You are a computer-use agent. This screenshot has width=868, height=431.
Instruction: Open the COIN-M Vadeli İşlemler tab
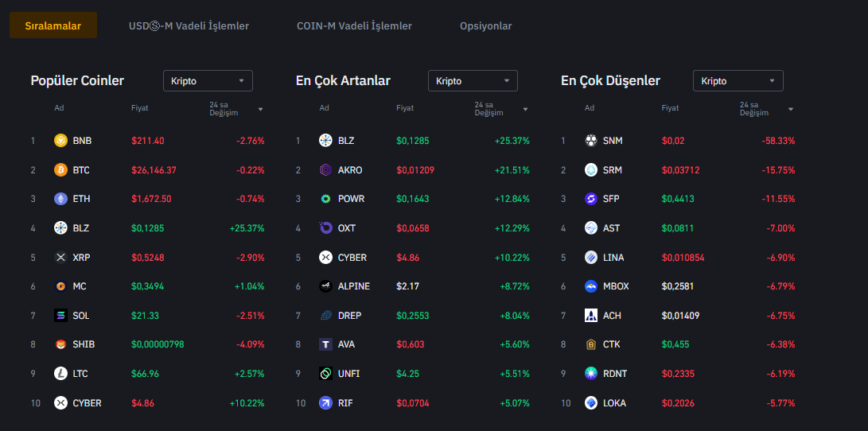[354, 26]
